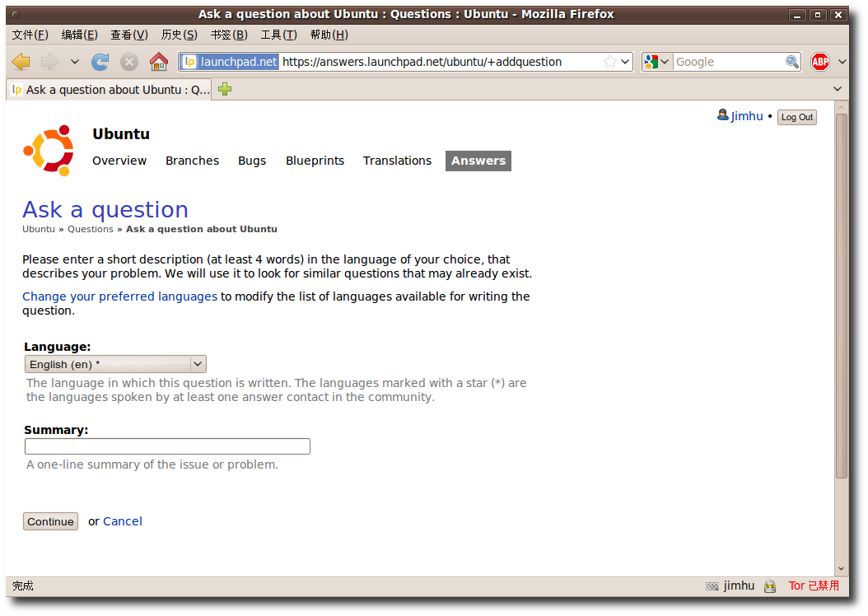Image resolution: width=868 pixels, height=616 pixels.
Task: Toggle the 'Tor 已禁用' status button
Action: click(x=814, y=586)
